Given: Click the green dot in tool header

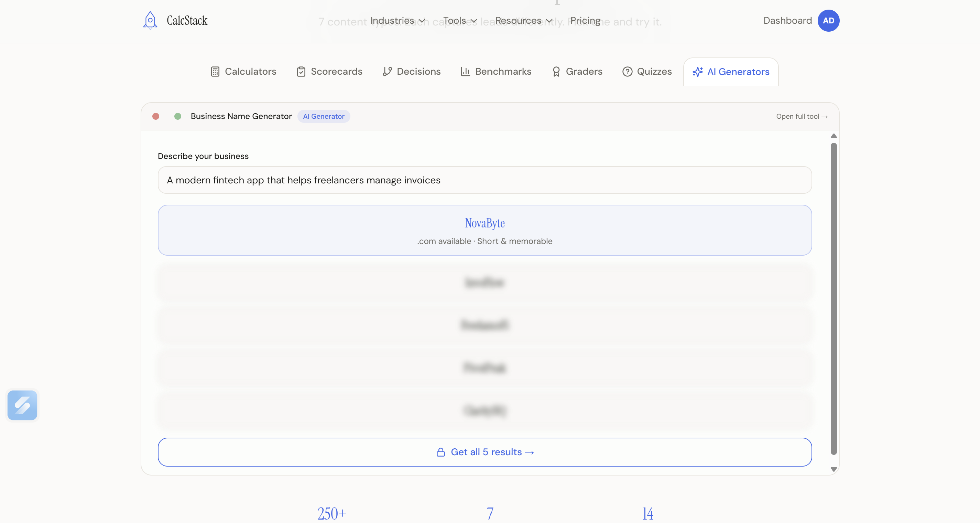Looking at the screenshot, I should tap(178, 116).
